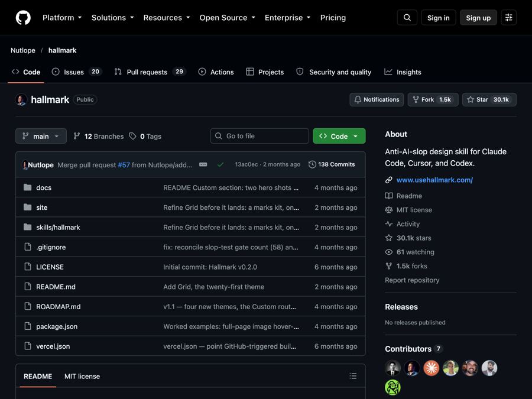Fork the hallmark repository
Screen dimensions: 532x399
click(433, 100)
